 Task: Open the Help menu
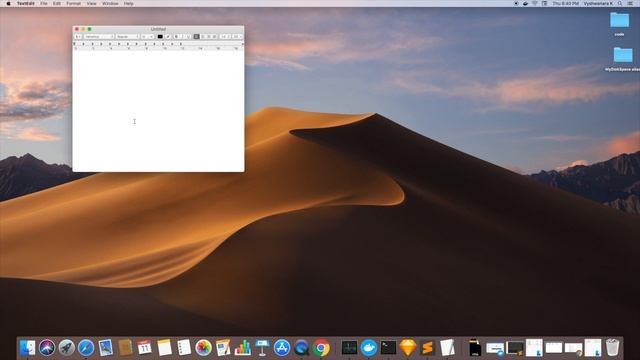point(129,3)
